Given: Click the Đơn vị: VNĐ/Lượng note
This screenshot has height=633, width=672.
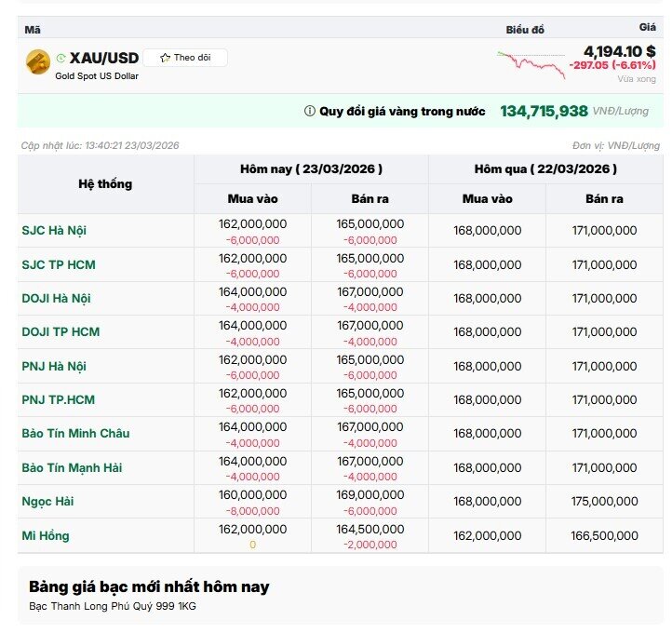Looking at the screenshot, I should click(616, 146).
